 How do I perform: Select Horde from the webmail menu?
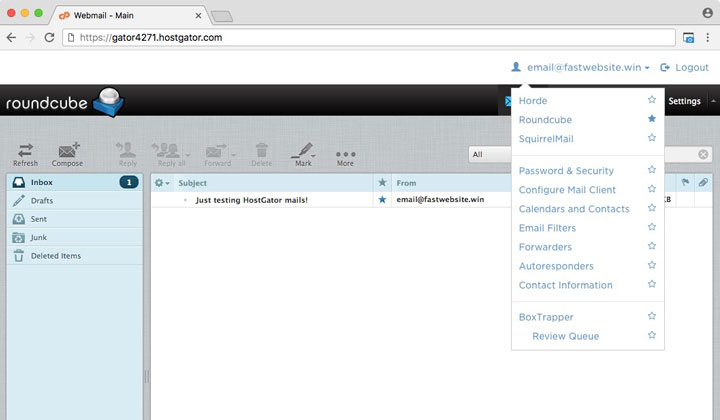pyautogui.click(x=533, y=101)
